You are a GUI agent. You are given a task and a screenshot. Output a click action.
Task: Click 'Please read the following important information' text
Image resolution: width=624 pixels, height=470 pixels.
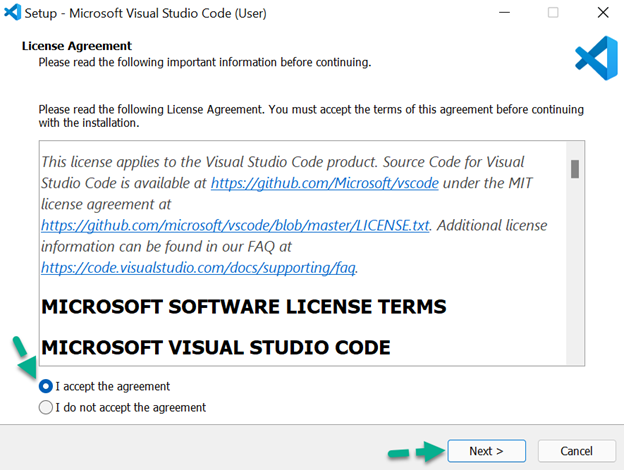click(205, 62)
